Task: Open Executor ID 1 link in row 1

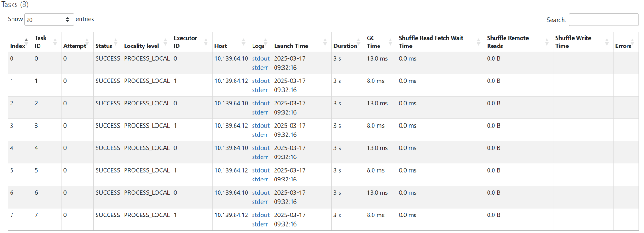Action: pos(175,81)
